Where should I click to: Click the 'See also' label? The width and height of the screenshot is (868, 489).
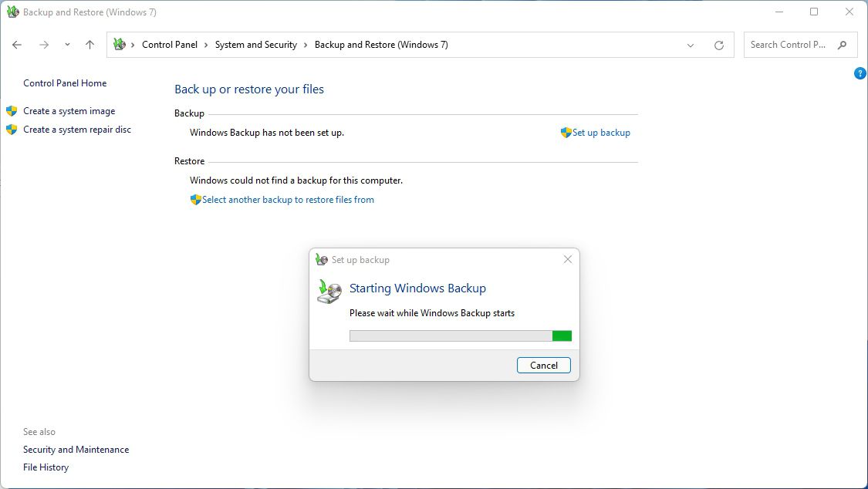click(x=39, y=432)
